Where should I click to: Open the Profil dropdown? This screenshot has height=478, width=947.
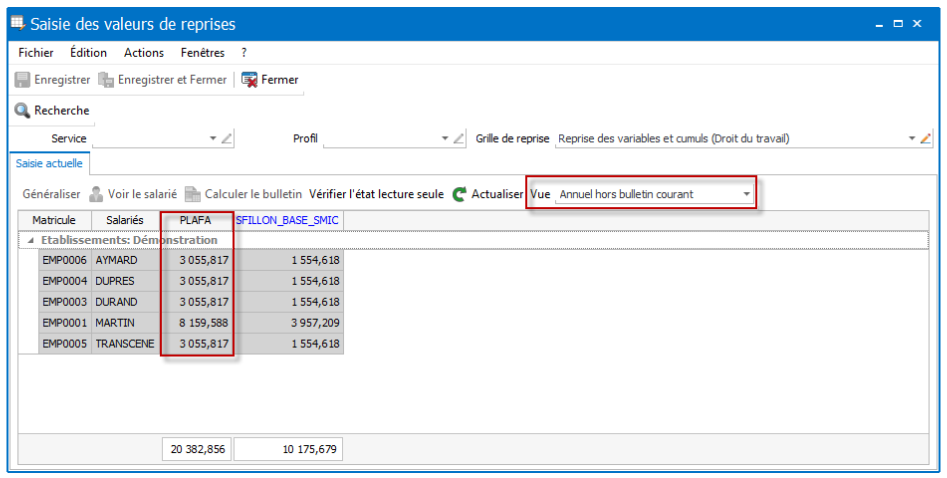pos(445,138)
